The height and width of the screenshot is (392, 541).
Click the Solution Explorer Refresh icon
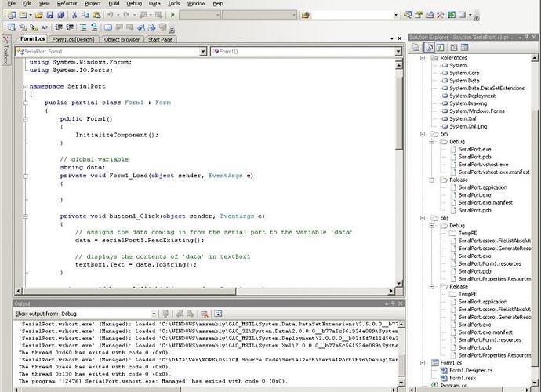click(x=441, y=48)
